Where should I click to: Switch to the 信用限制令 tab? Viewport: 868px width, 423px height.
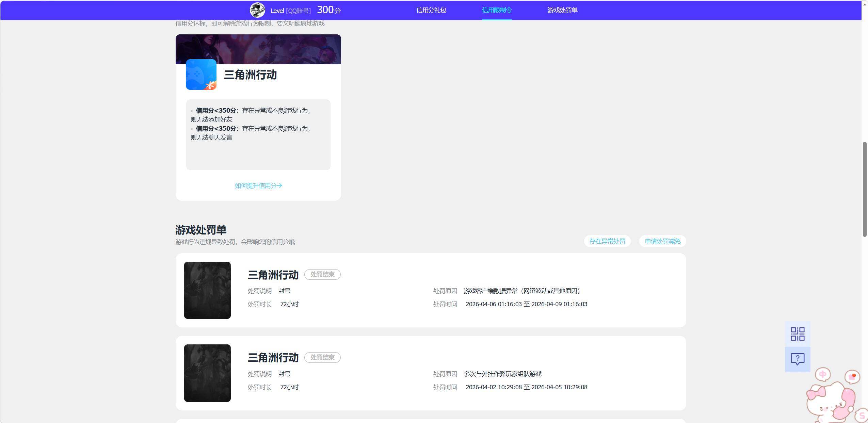point(497,10)
